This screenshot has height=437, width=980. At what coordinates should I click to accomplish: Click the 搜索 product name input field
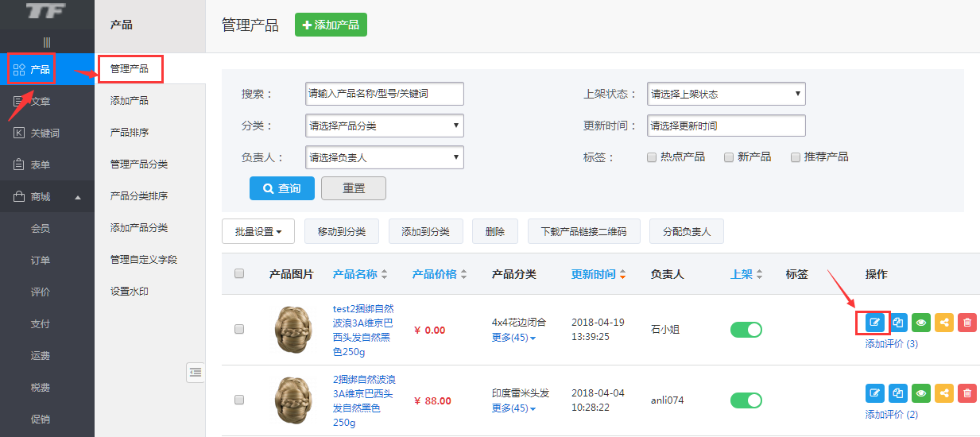[384, 94]
